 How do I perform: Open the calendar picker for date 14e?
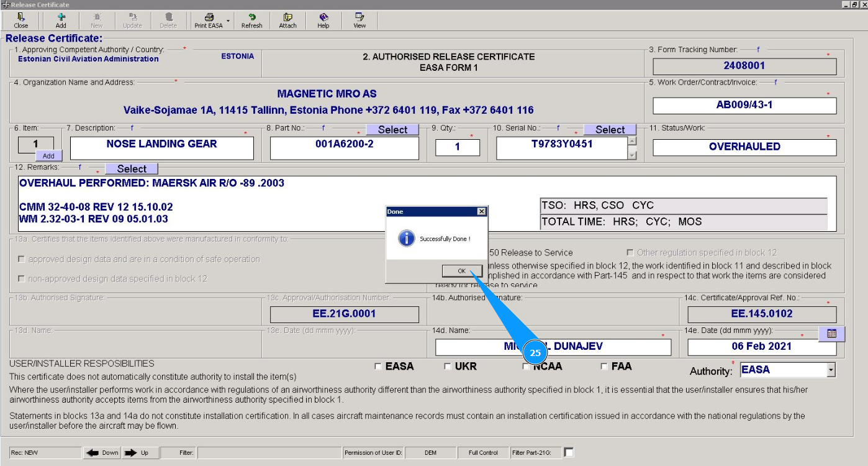pyautogui.click(x=831, y=334)
